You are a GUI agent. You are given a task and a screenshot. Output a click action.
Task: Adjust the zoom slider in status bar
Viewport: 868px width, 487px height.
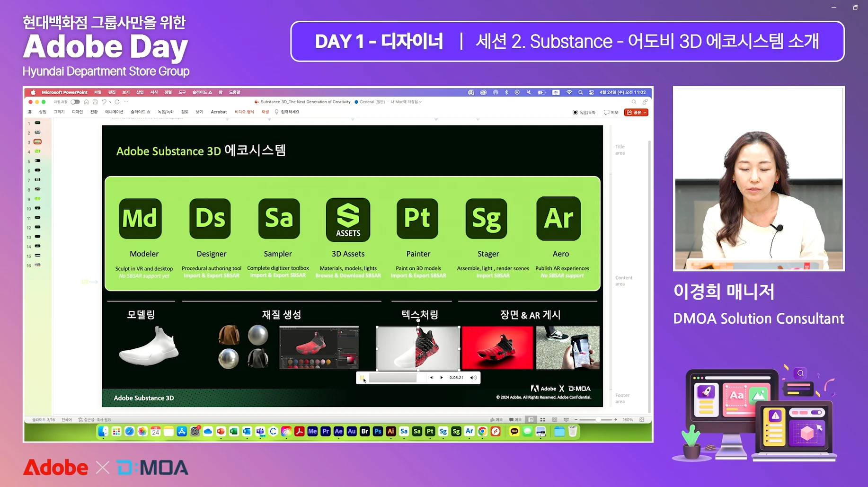pyautogui.click(x=595, y=419)
